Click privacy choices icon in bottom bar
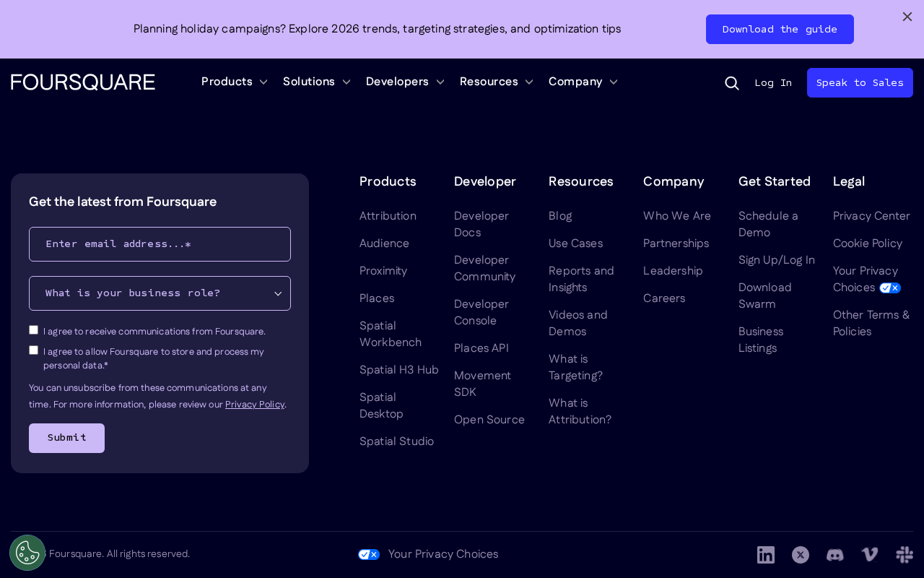Screen dimensions: 924x578 (x=369, y=554)
